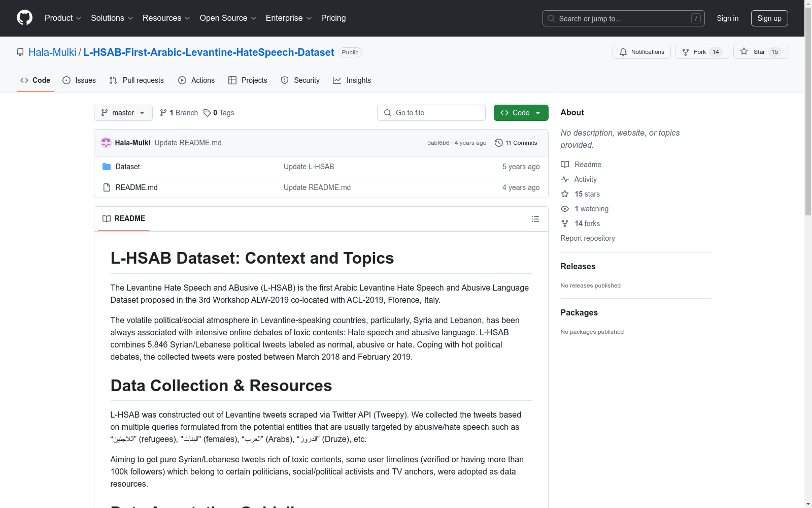Select the README tab header
812x508 pixels.
pyautogui.click(x=124, y=218)
